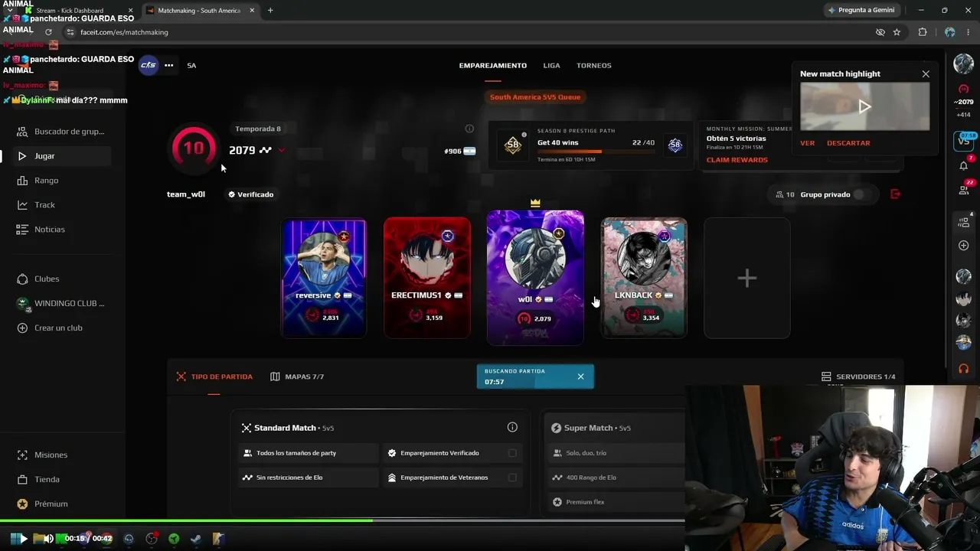
Task: Select the Tipo de partida tab
Action: [214, 377]
